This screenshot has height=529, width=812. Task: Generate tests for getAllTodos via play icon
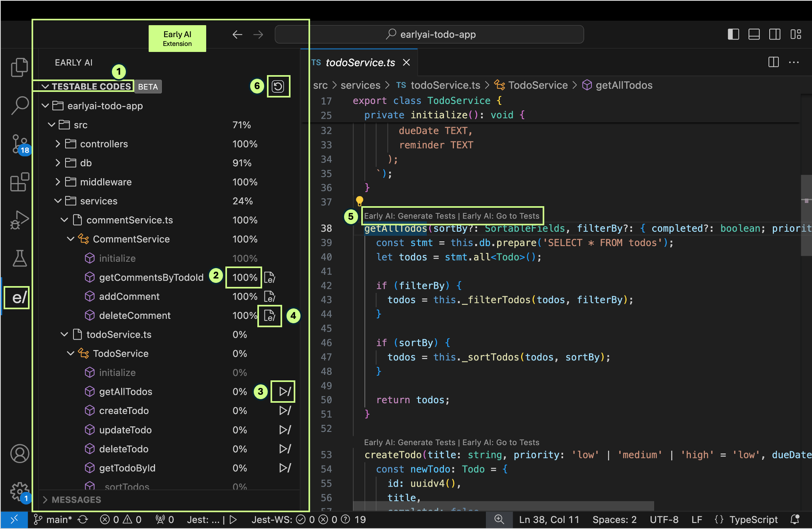point(284,392)
